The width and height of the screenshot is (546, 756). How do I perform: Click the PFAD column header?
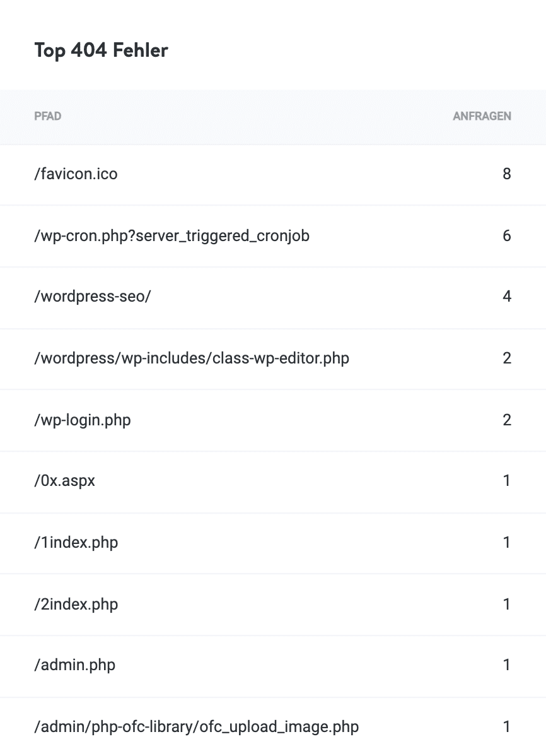pos(47,117)
